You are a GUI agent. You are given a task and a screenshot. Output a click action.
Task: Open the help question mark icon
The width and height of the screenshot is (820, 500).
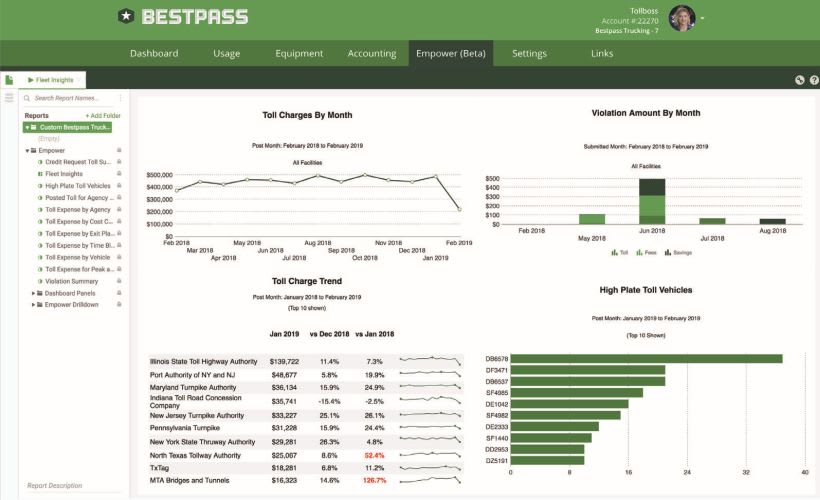click(x=814, y=80)
